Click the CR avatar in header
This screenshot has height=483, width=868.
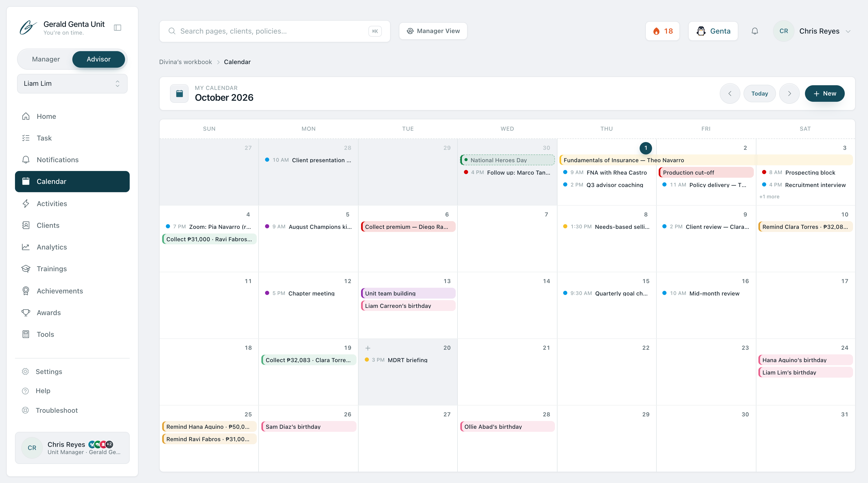(784, 31)
